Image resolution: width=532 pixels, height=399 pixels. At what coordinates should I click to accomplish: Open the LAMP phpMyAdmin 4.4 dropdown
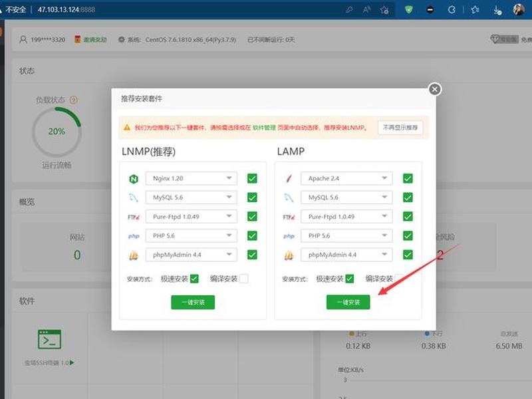point(346,255)
